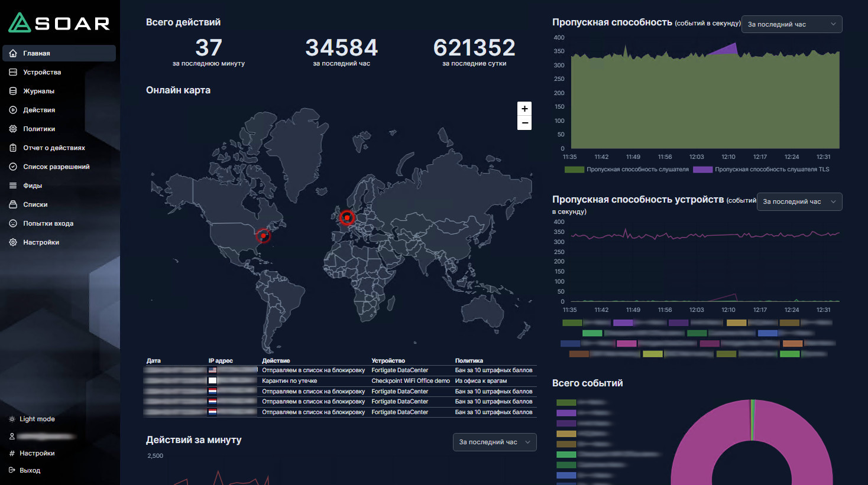868x485 pixels.
Task: Open the Фиды list icon
Action: point(13,185)
